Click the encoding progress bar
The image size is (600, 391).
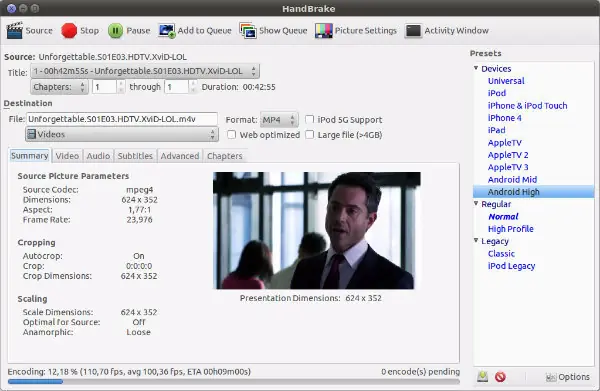click(233, 381)
